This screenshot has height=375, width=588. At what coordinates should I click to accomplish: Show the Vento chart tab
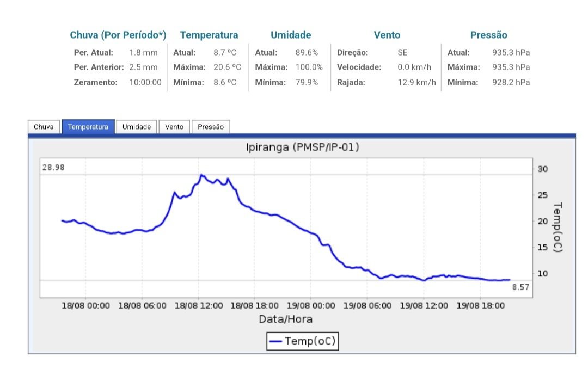pos(174,127)
